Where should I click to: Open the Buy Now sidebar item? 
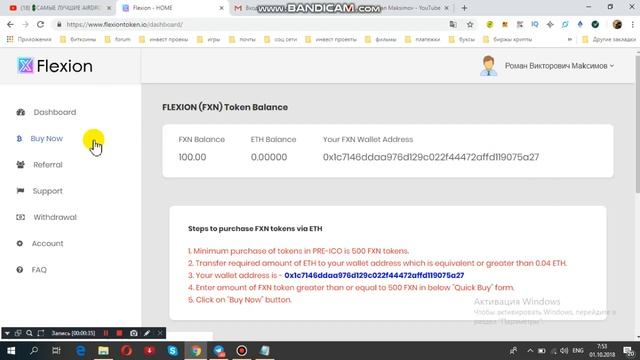pos(40,139)
